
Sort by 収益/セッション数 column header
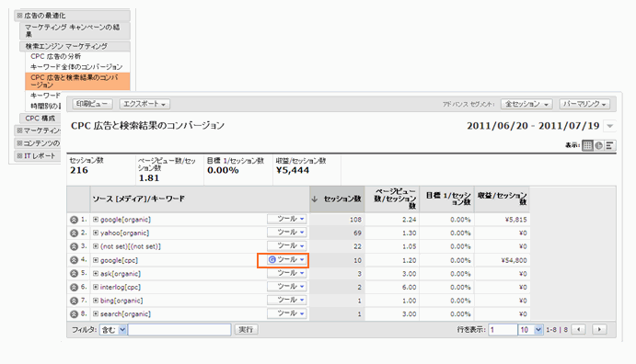tap(503, 199)
